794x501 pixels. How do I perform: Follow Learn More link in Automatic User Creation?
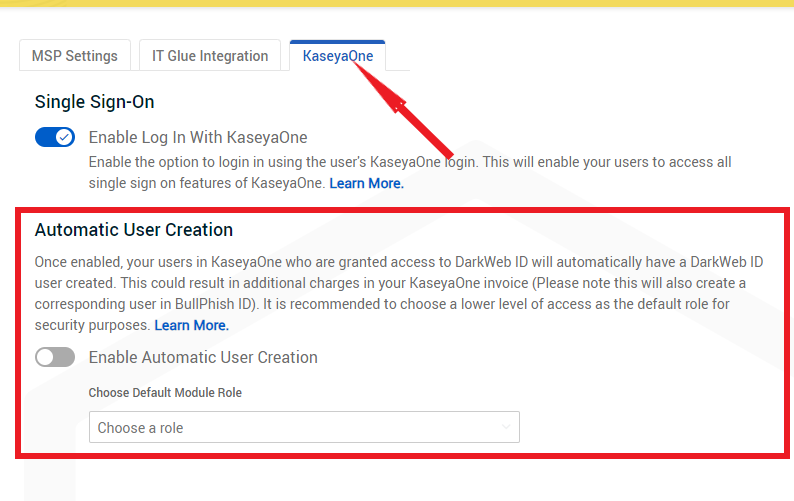(x=191, y=325)
